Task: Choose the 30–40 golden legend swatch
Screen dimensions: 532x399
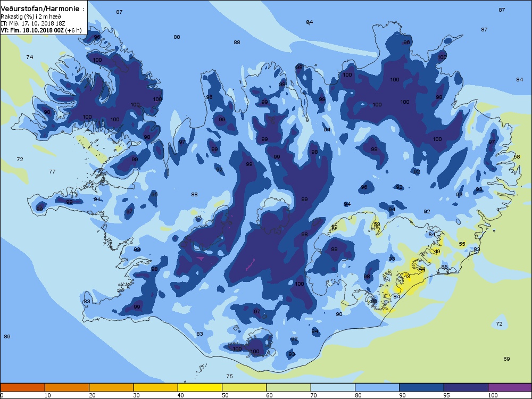Action: [x=156, y=387]
